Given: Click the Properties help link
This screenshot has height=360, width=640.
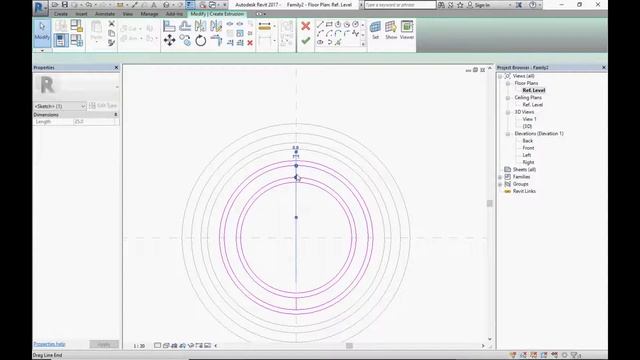Looking at the screenshot, I should point(49,344).
